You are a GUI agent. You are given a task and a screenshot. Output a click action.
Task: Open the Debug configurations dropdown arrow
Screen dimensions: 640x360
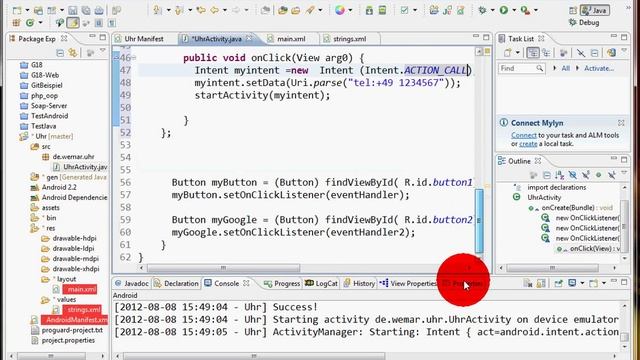pos(492,10)
